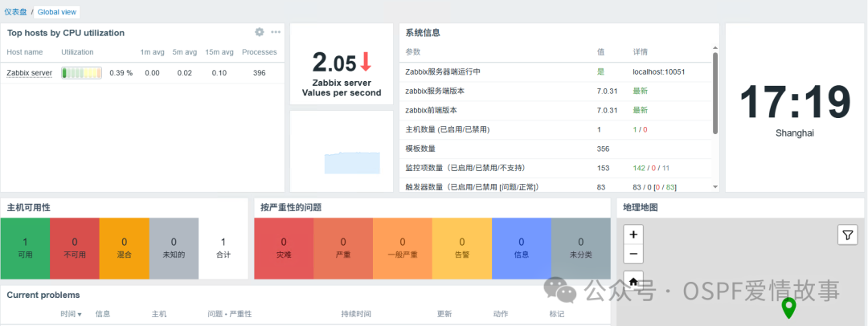Click the 监控项数量 value 153
868x326 pixels.
[x=603, y=168]
